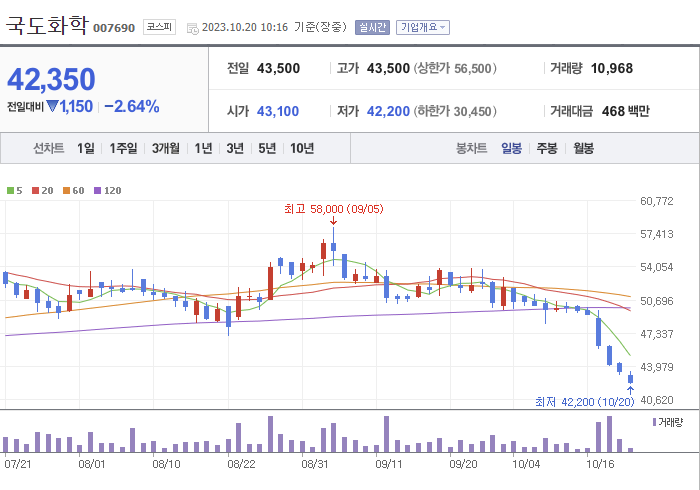Select the 1주일 line chart tab

point(123,148)
